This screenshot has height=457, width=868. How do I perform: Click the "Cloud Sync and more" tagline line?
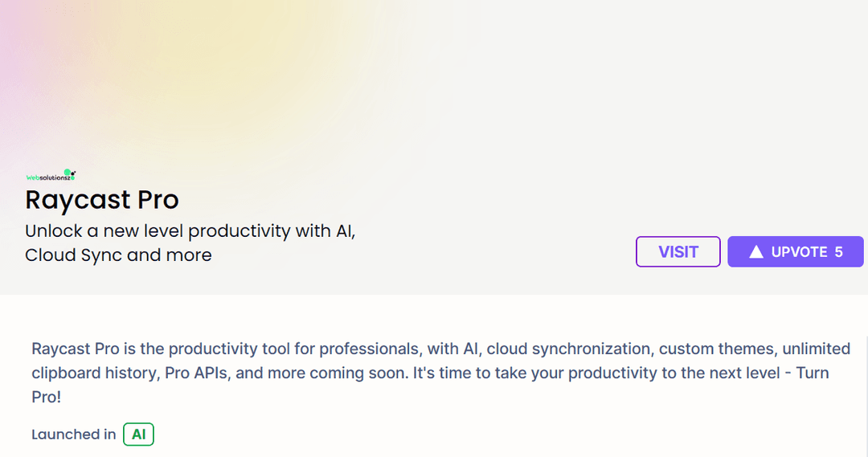[118, 255]
